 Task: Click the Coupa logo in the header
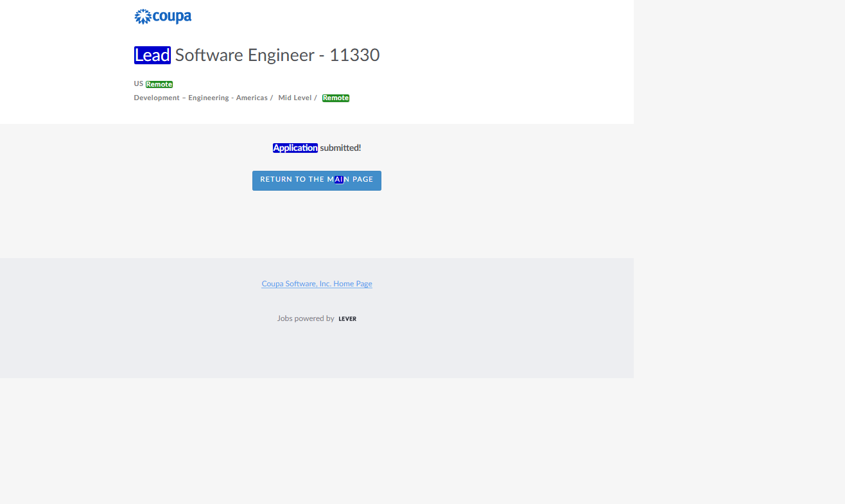(162, 17)
